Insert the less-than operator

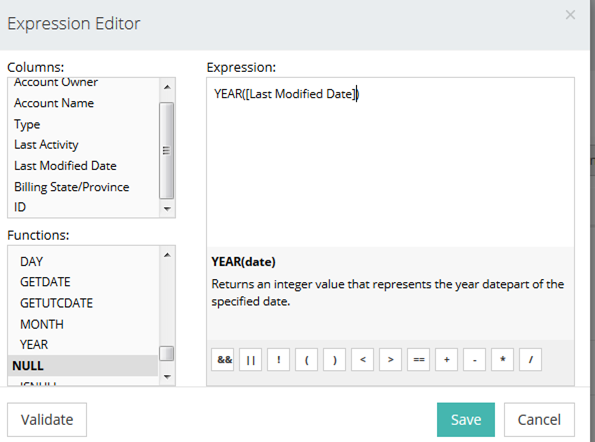[362, 360]
